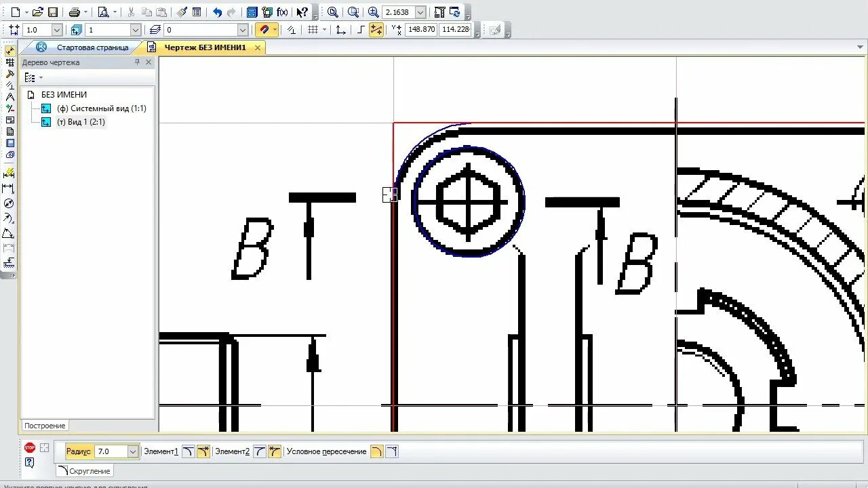Open the Построение tab below the tree
Image resolution: width=868 pixels, height=488 pixels.
click(x=45, y=426)
